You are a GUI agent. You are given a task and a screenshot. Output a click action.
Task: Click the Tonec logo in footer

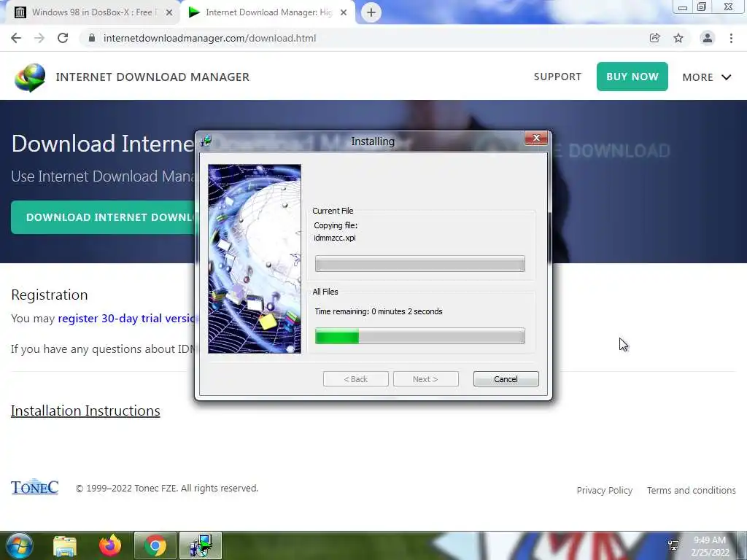35,486
